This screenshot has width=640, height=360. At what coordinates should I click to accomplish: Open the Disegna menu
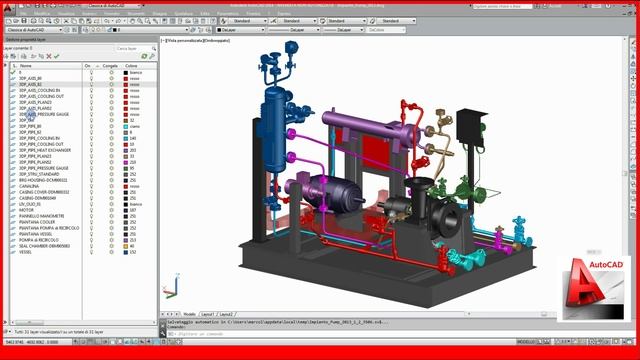(x=160, y=13)
